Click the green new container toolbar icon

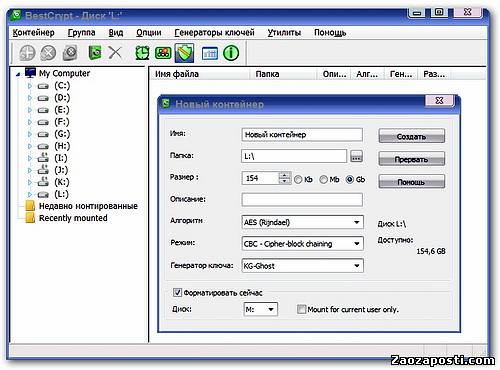95,53
